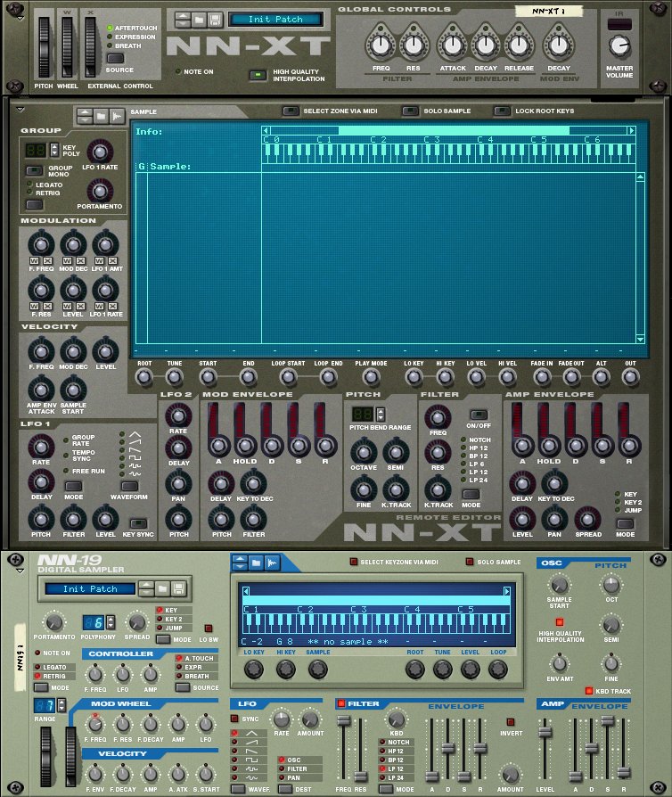This screenshot has width=672, height=797.
Task: Turn the NN-XT Master Volume knob
Action: 619,45
